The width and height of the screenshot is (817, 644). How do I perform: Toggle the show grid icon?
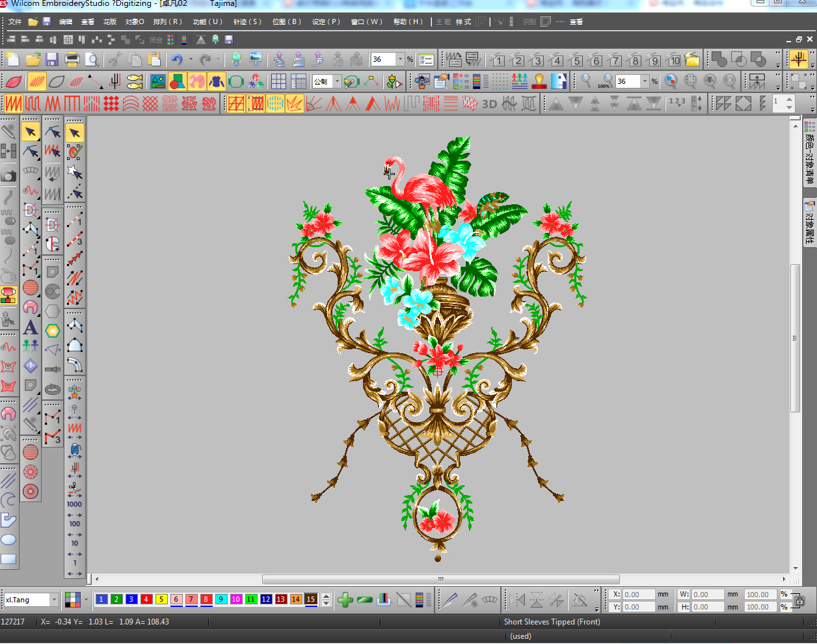click(x=278, y=81)
